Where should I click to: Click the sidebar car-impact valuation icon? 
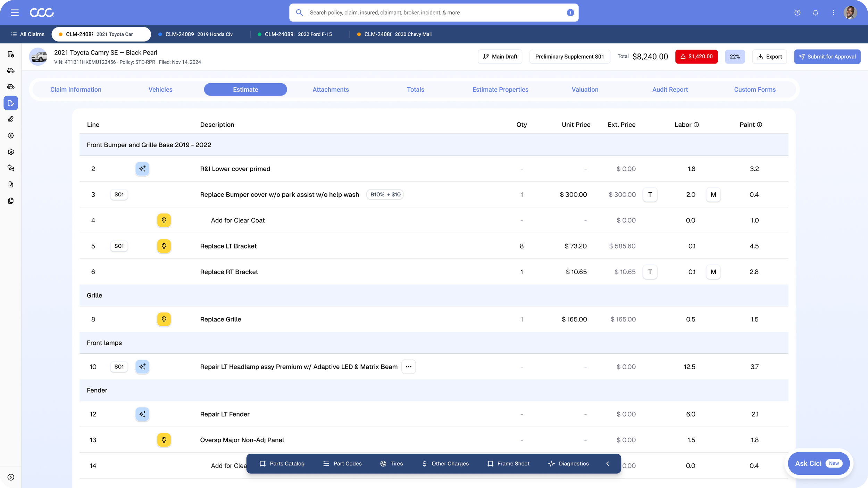(x=11, y=168)
